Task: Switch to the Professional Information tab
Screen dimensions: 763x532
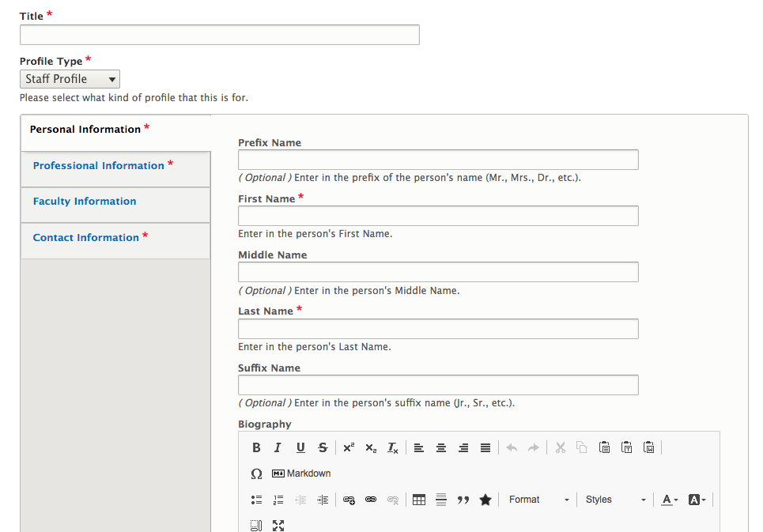Action: click(99, 166)
